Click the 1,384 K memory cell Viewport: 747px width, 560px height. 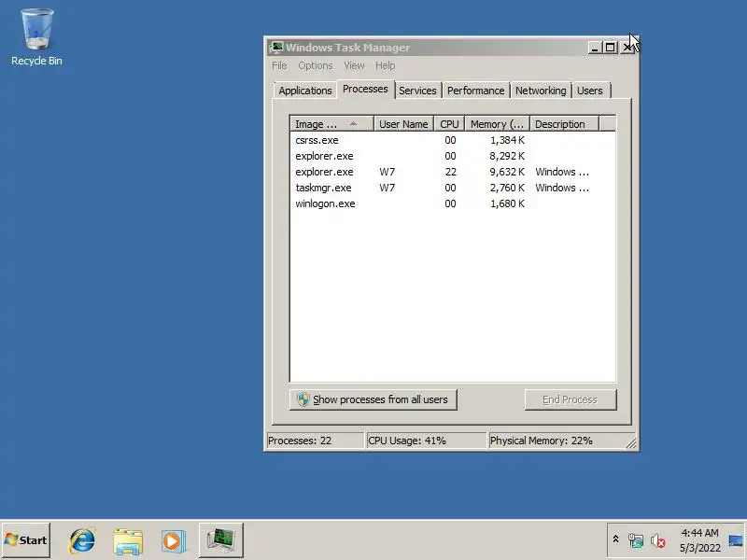point(507,141)
